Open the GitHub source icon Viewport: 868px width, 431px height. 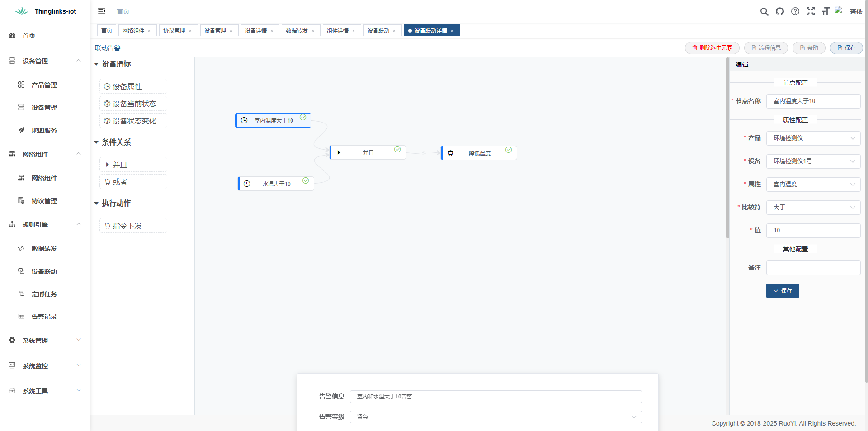click(x=780, y=12)
